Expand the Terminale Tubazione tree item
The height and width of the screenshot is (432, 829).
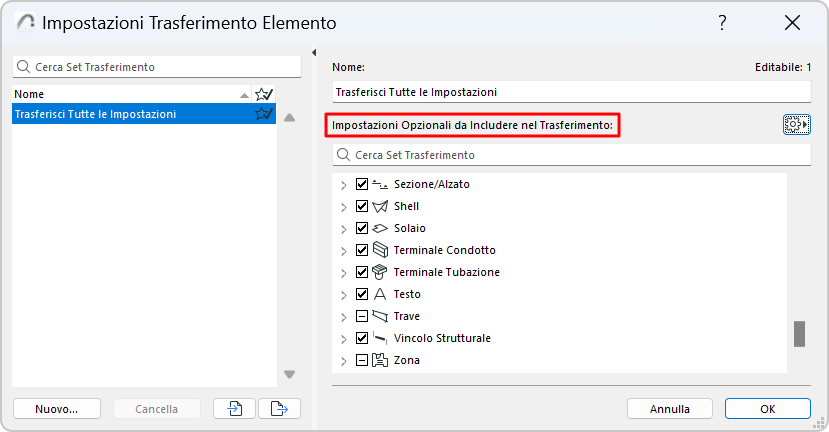344,272
